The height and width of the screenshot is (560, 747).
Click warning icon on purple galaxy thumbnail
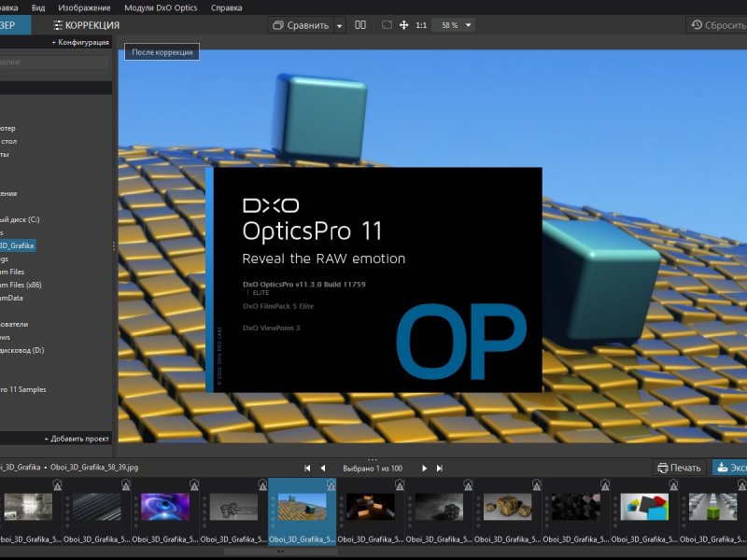194,484
